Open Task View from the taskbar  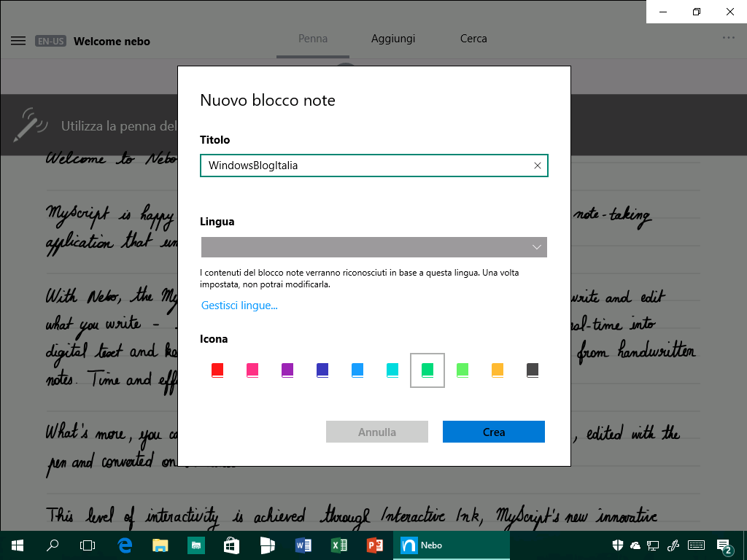88,545
